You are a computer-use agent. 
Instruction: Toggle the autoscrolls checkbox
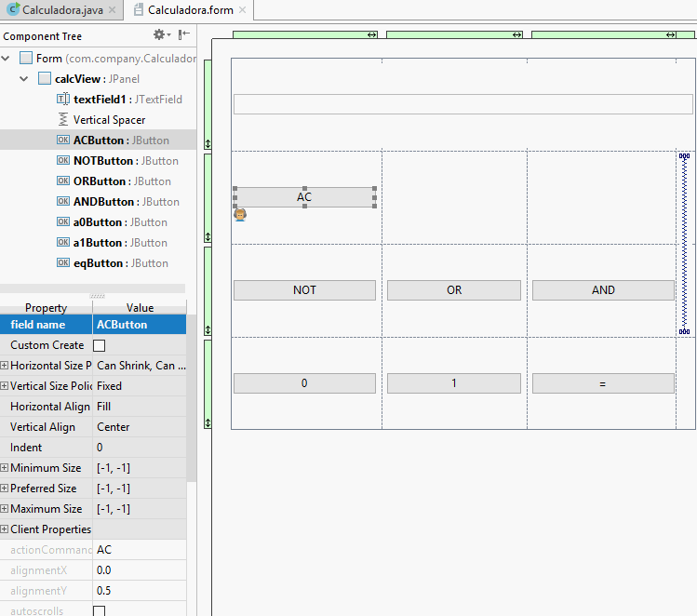100,610
